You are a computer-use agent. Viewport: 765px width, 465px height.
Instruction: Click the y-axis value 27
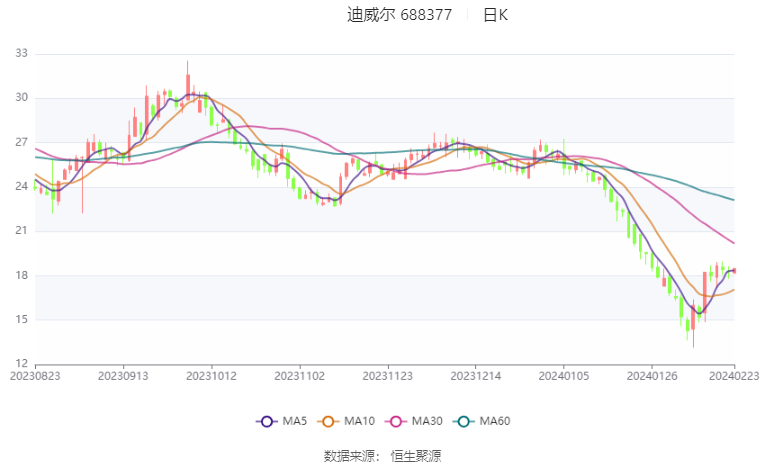pos(21,142)
